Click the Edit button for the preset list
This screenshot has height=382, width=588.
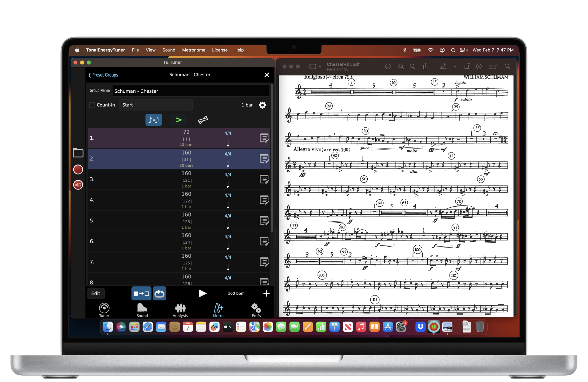point(95,293)
